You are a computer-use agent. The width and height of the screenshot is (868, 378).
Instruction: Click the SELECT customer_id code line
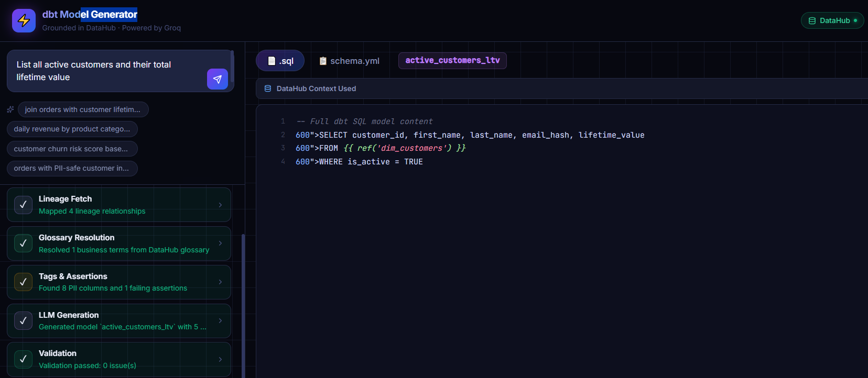coord(470,135)
